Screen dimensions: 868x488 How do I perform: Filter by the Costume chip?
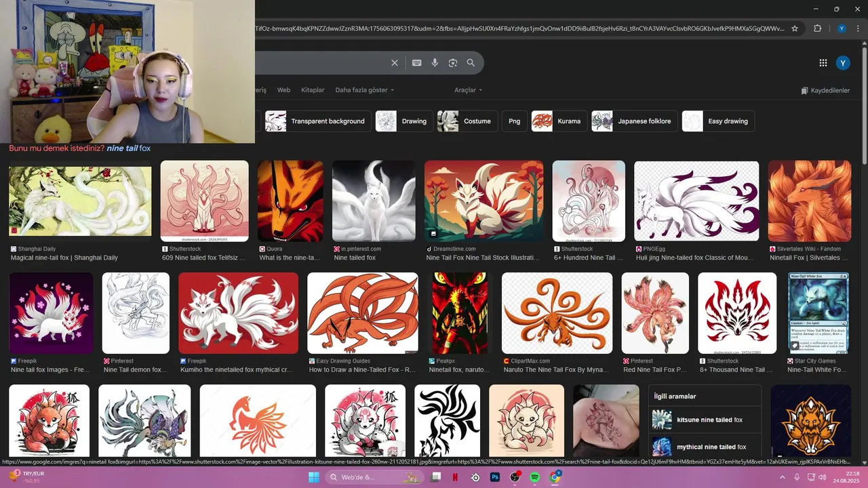(467, 121)
